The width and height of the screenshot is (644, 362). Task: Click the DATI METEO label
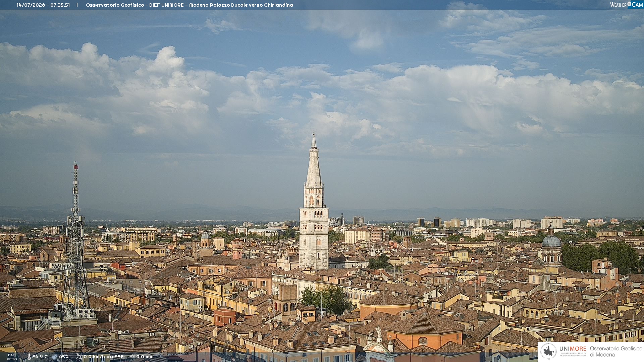click(12, 357)
